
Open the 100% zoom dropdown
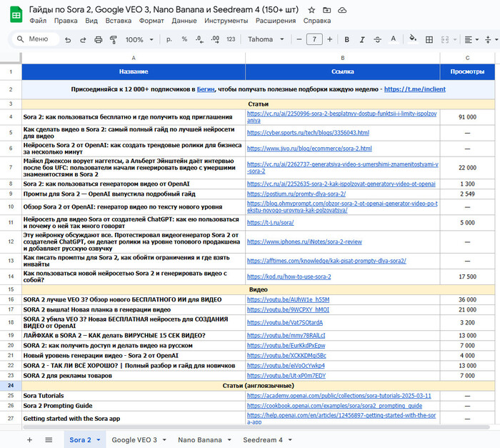[x=139, y=39]
